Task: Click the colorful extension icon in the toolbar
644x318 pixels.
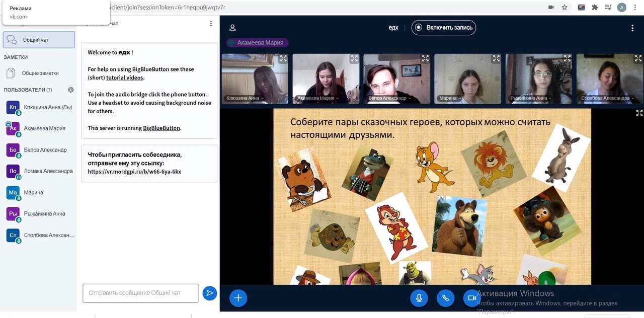Action: pyautogui.click(x=581, y=8)
